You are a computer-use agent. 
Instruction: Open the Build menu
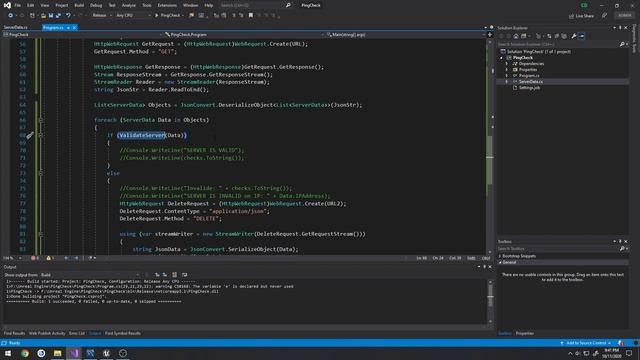79,5
